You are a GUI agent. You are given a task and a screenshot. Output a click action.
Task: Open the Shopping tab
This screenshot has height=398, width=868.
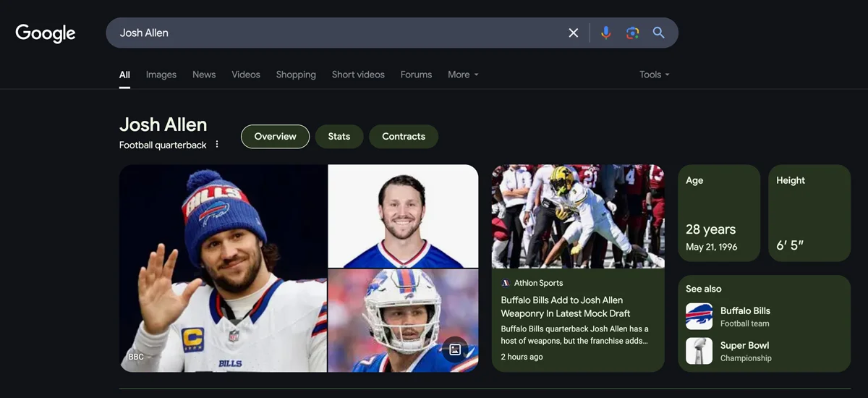point(296,75)
